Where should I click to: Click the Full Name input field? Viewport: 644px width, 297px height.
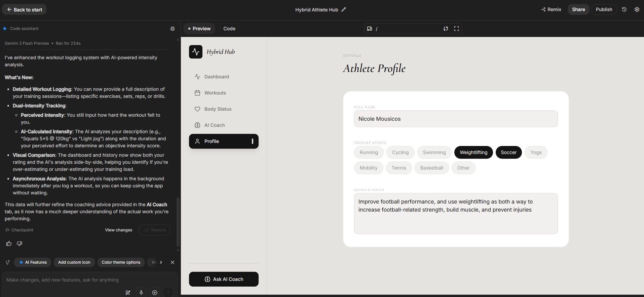pos(456,119)
